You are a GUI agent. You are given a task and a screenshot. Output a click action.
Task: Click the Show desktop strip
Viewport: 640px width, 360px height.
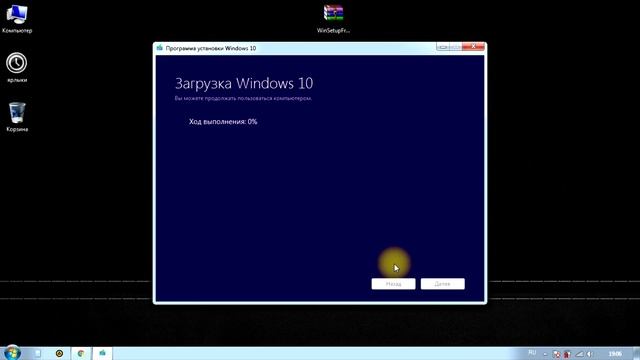(637, 353)
